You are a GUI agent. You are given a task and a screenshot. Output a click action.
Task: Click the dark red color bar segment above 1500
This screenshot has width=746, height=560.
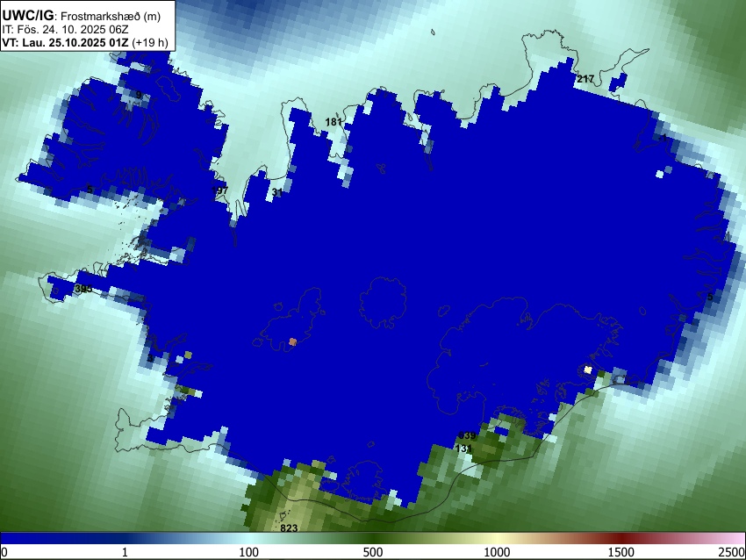621,538
